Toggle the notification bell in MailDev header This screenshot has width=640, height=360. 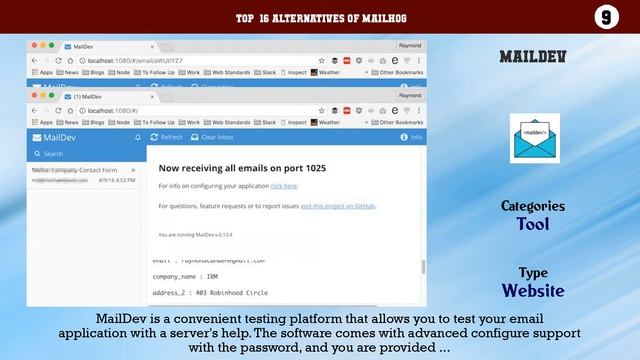pos(138,138)
